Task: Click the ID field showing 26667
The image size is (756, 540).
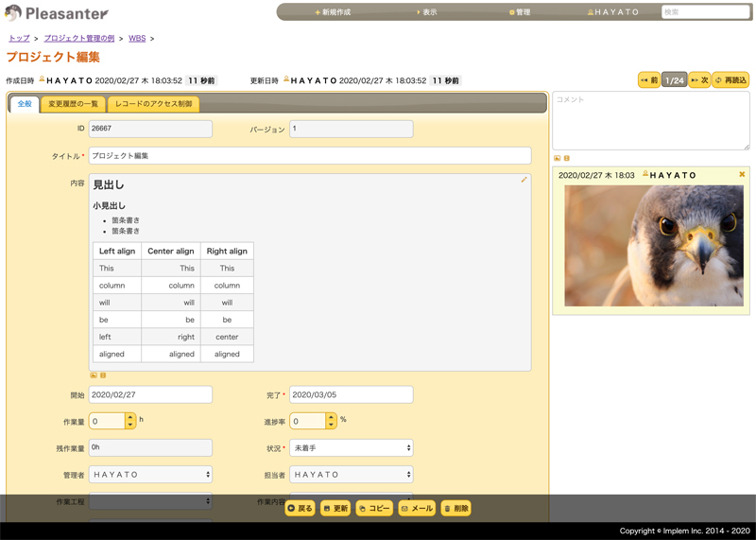Action: [150, 129]
